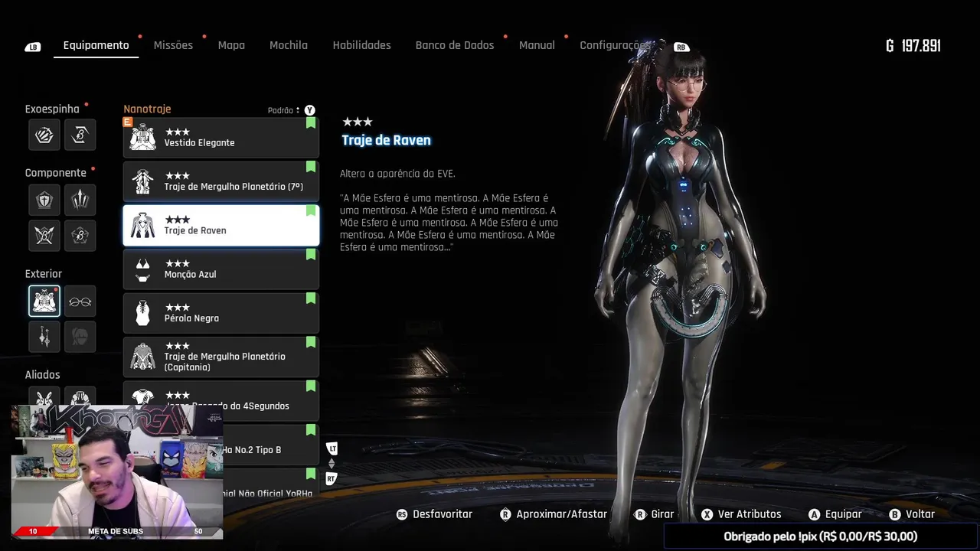Open the shield-cross Componente slot

tap(44, 200)
